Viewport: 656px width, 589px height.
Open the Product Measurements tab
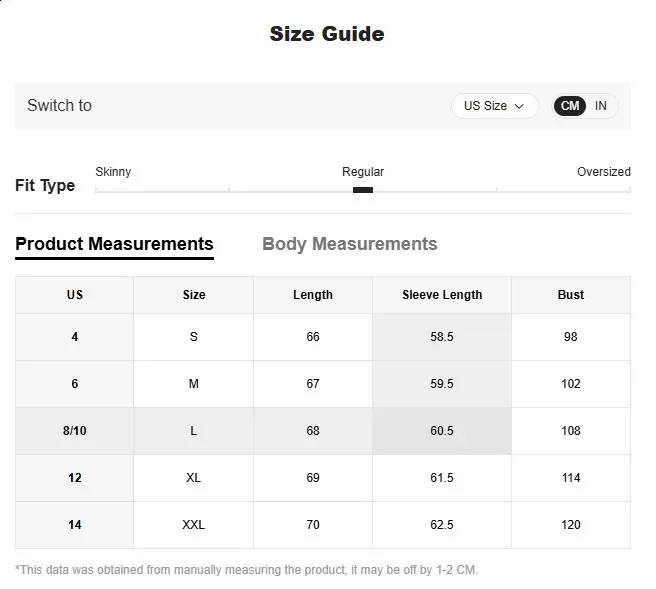[x=114, y=244]
